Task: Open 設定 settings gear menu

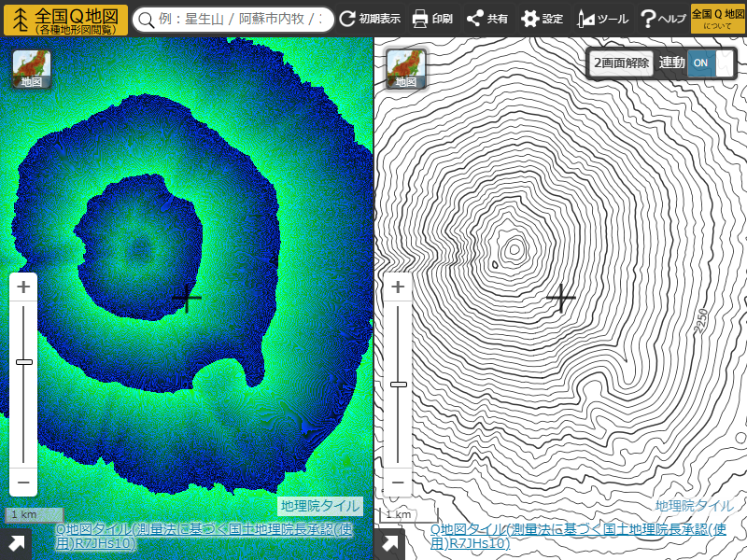Action: [542, 19]
